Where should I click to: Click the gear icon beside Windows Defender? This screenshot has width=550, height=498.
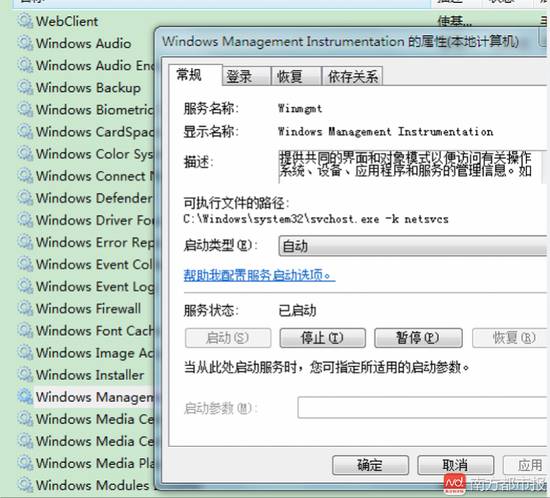coord(25,198)
